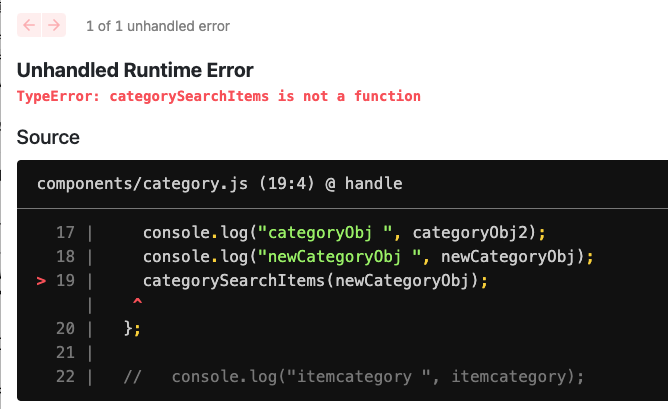Click the closing brace on line 20

tap(127, 327)
